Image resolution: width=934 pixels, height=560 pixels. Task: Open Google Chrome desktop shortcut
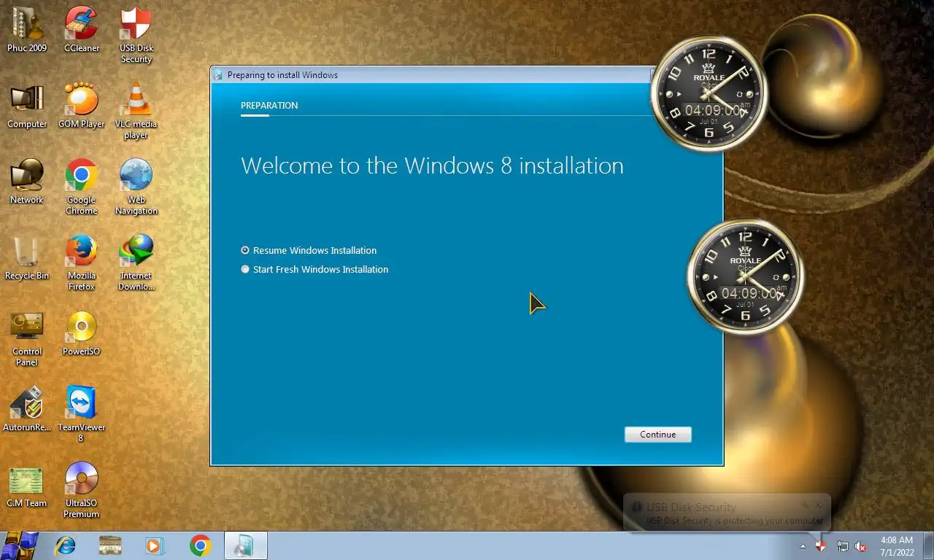click(x=82, y=187)
